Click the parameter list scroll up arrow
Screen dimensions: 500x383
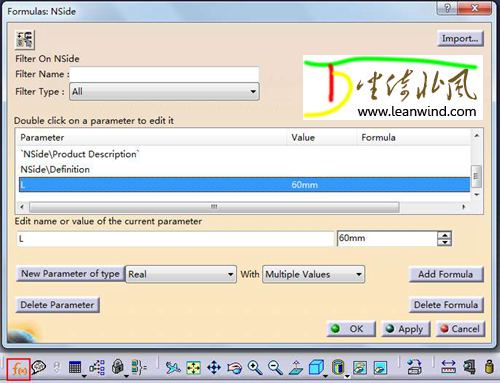click(x=476, y=136)
